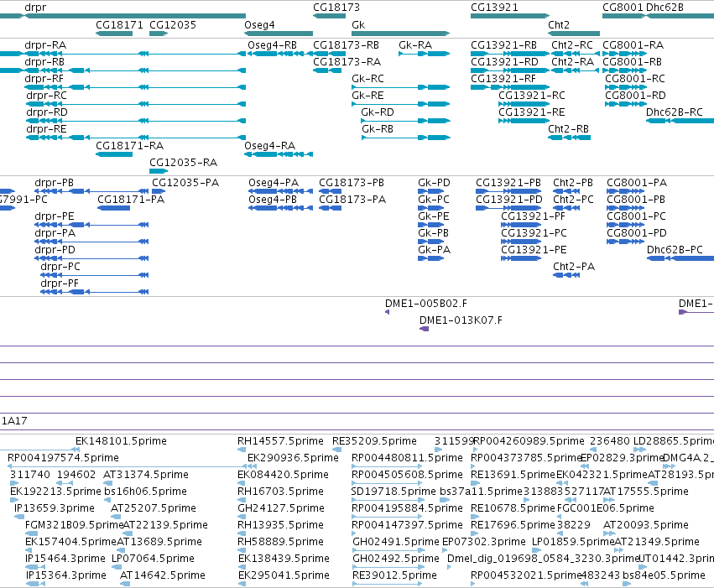Open protein CG12035-PA
Screen dimensions: 714x588
[x=159, y=191]
